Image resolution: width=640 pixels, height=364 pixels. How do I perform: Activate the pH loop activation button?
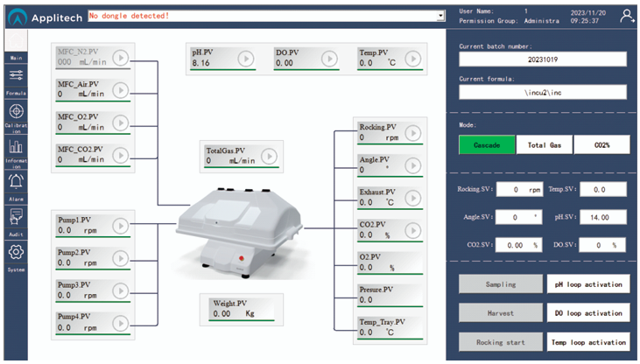click(587, 284)
